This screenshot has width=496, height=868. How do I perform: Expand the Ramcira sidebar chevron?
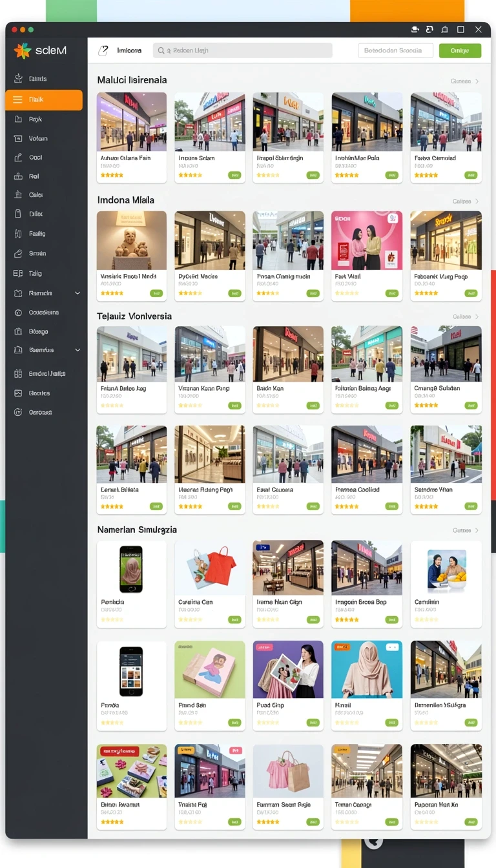tap(77, 293)
